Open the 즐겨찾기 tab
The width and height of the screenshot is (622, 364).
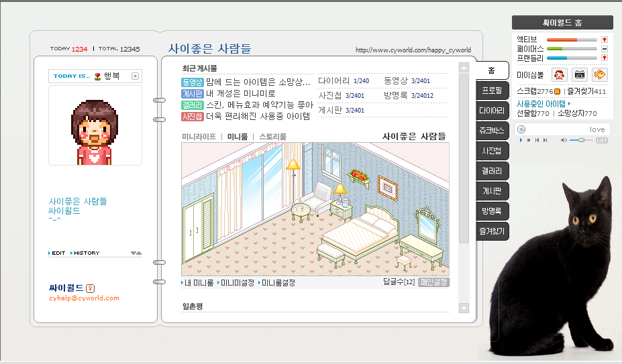coord(492,231)
